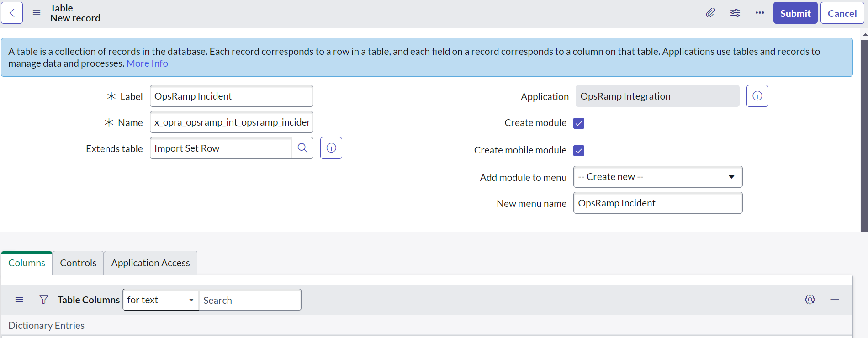
Task: Open the more options ellipsis menu
Action: (x=760, y=13)
